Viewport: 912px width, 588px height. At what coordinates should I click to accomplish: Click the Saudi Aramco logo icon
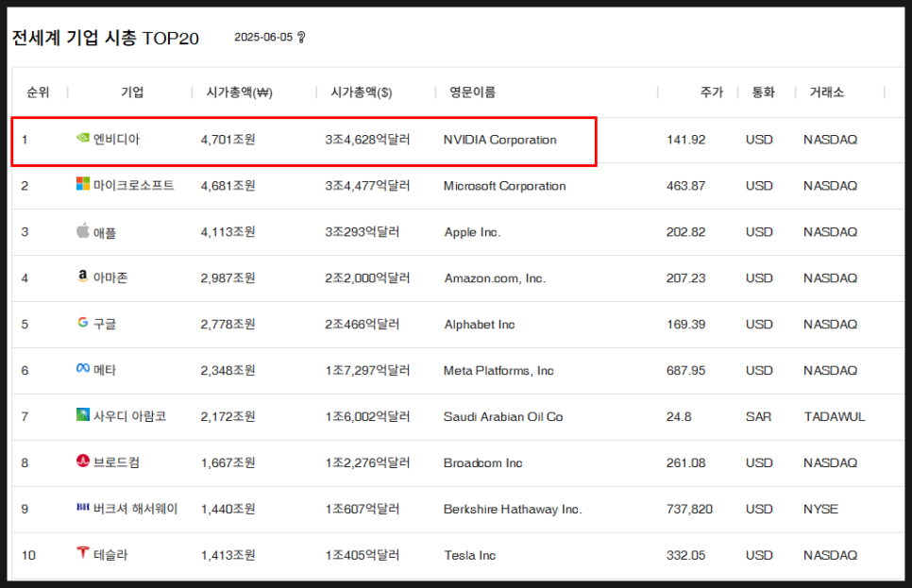coord(82,414)
